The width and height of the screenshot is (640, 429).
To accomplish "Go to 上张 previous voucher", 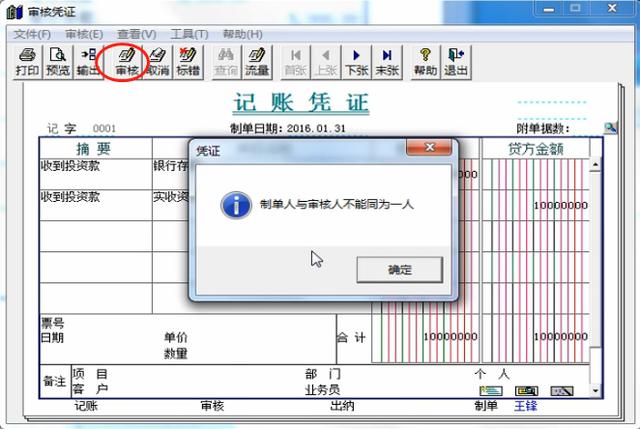I will coord(326,62).
